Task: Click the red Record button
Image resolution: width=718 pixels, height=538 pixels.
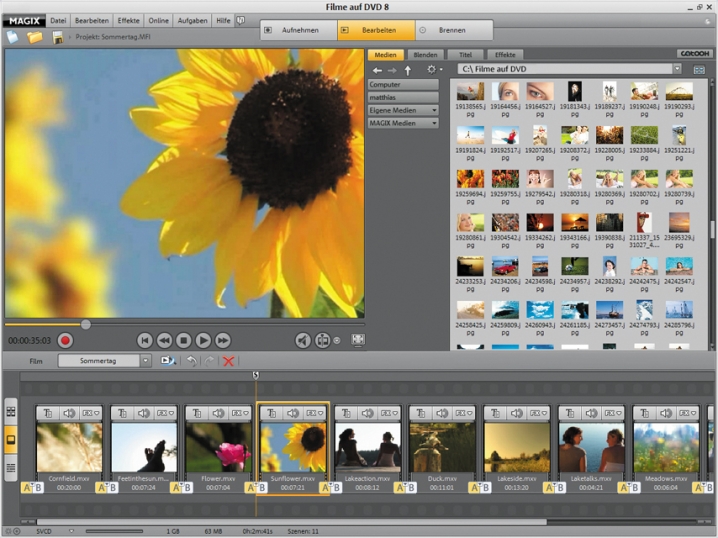Action: click(66, 340)
